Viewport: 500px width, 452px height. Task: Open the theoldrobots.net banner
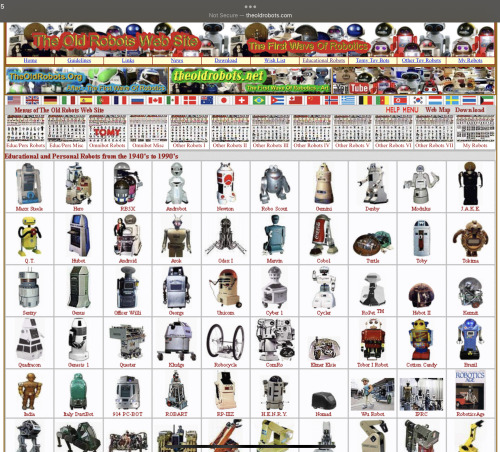[250, 80]
